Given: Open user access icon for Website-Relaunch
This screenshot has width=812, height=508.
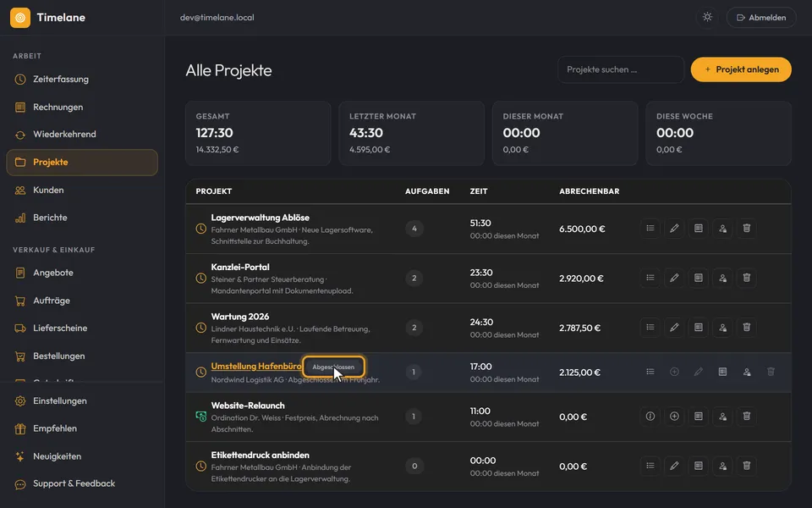Looking at the screenshot, I should point(722,417).
